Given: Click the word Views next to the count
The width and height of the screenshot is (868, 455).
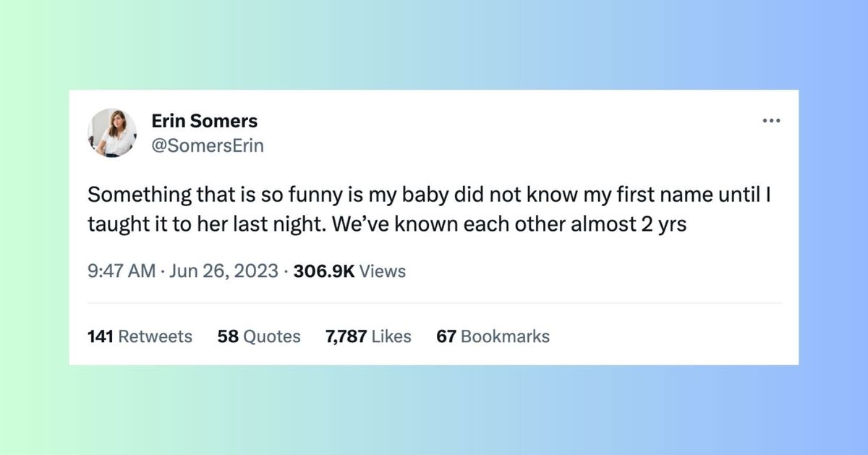Looking at the screenshot, I should click(383, 271).
